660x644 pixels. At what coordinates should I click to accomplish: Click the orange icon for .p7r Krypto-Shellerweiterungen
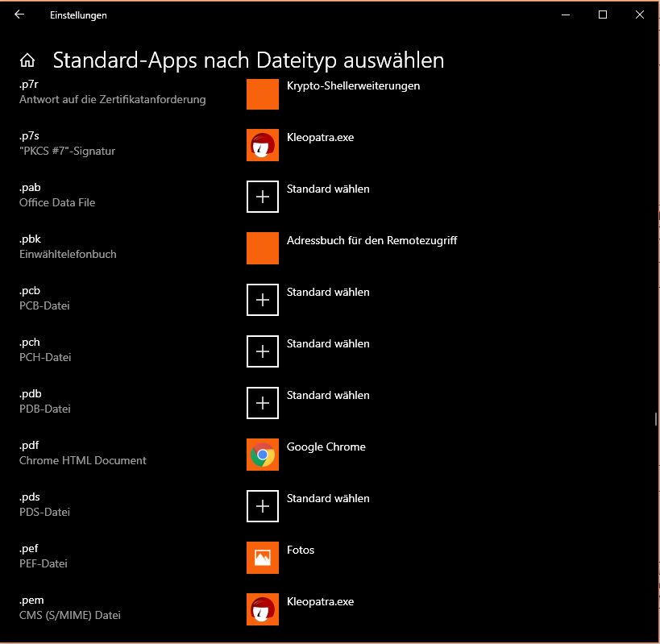click(x=262, y=93)
